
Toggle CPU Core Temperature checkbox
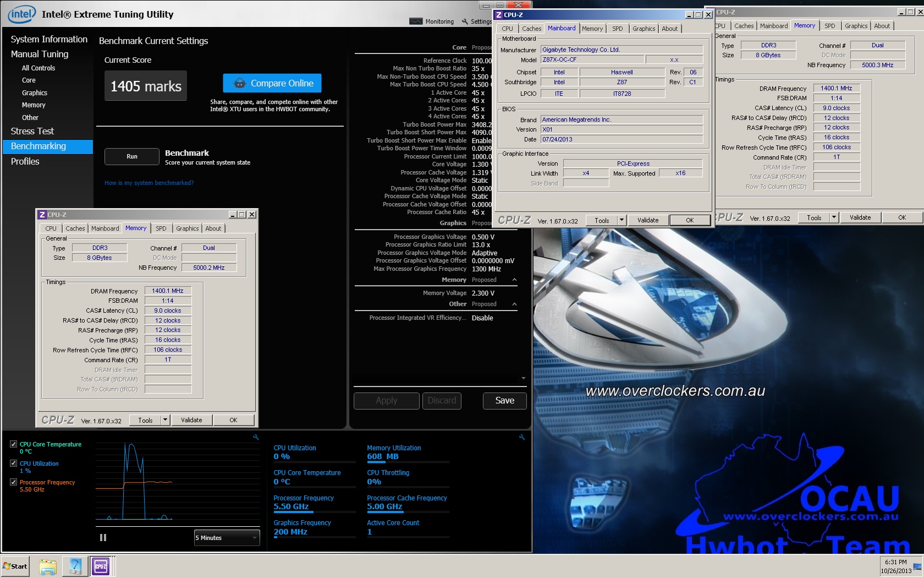[13, 444]
